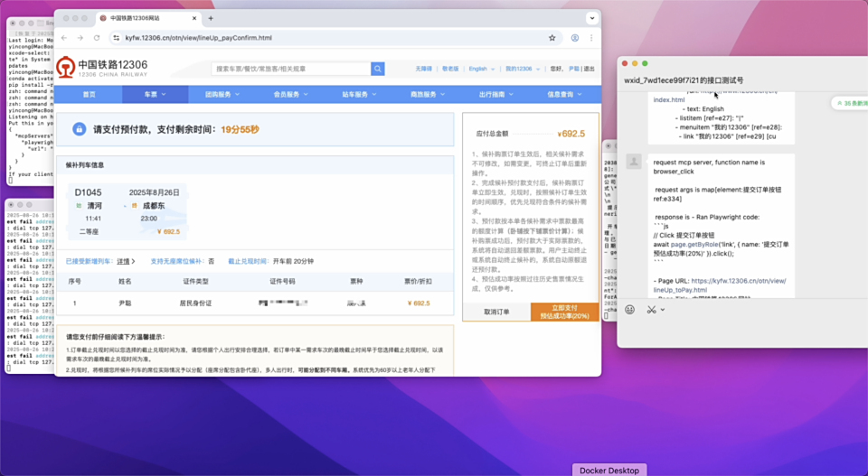
Task: Expand the 商旅服务 menu
Action: tap(428, 95)
